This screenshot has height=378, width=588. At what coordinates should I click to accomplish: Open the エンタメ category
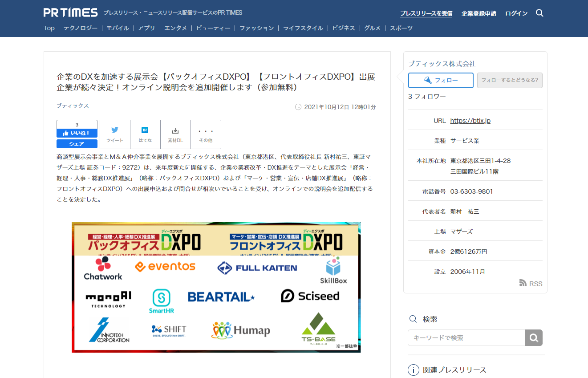click(175, 28)
